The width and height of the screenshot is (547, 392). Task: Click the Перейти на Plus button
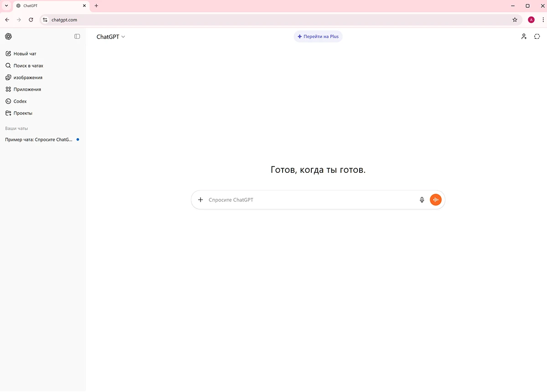point(318,36)
